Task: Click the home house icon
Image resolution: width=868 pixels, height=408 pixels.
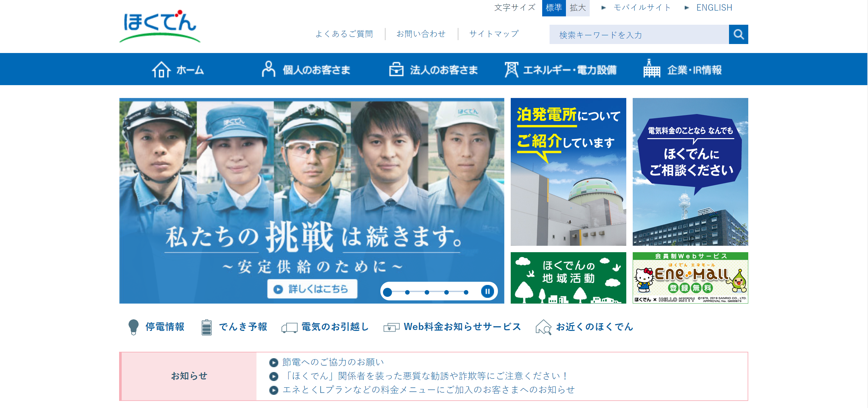Action: point(161,69)
